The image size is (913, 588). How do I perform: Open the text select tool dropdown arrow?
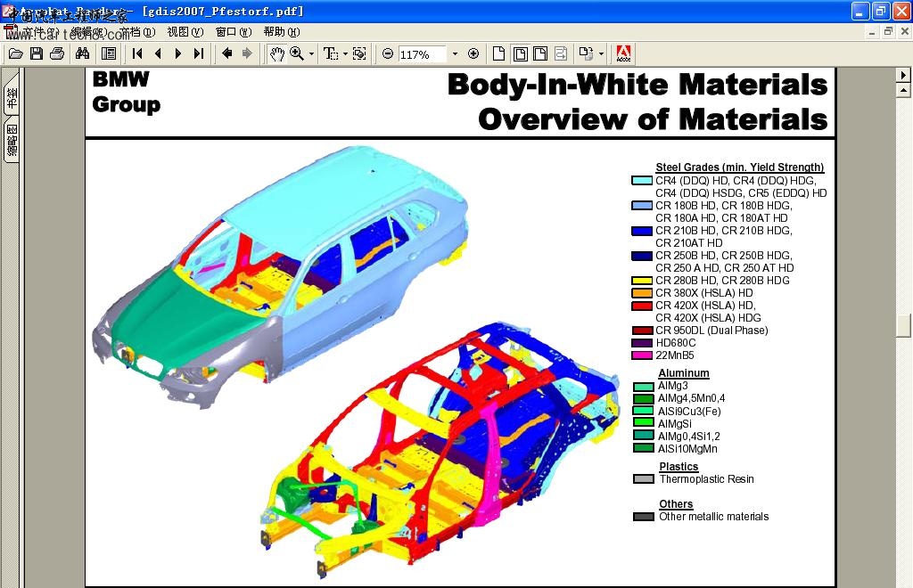point(345,54)
